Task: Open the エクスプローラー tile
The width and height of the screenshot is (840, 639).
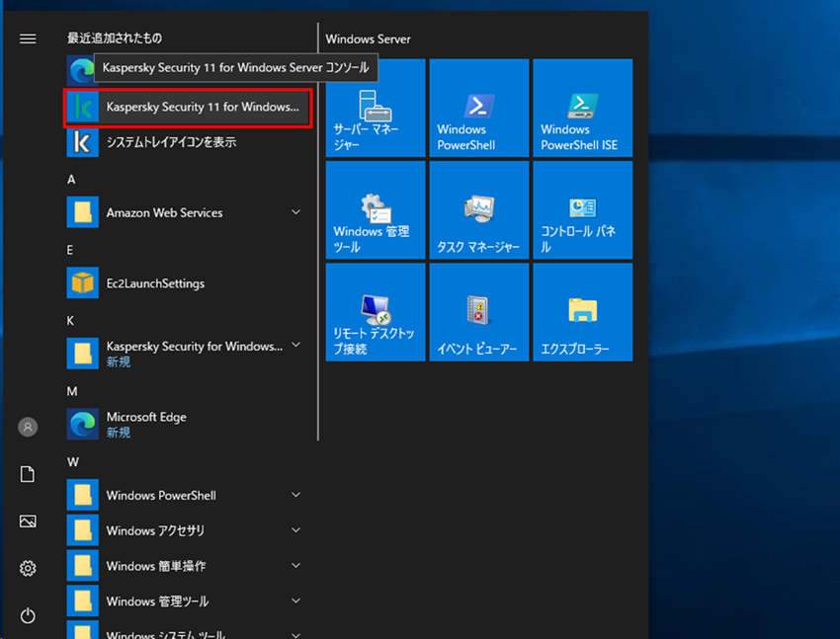Action: [x=583, y=312]
